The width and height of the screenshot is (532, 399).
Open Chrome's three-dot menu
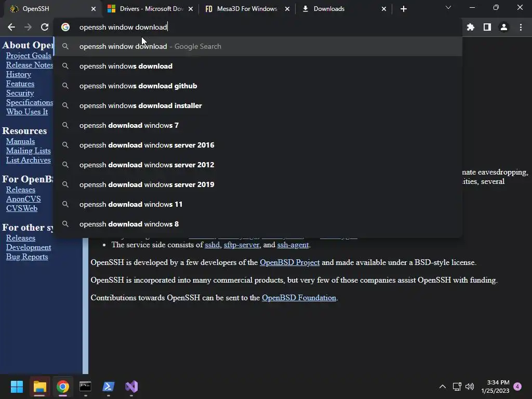pos(521,27)
